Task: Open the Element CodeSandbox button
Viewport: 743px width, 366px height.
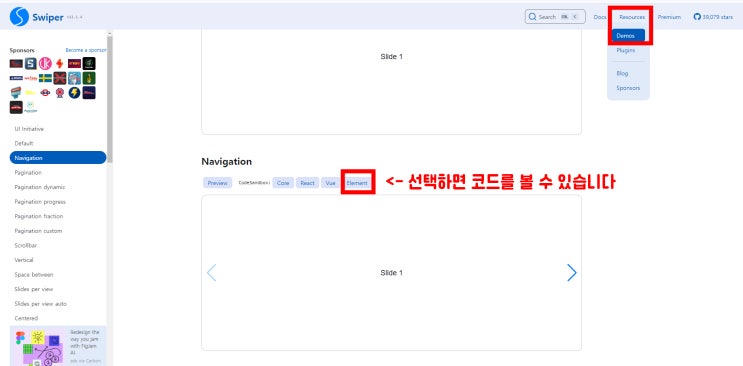Action: click(x=357, y=183)
